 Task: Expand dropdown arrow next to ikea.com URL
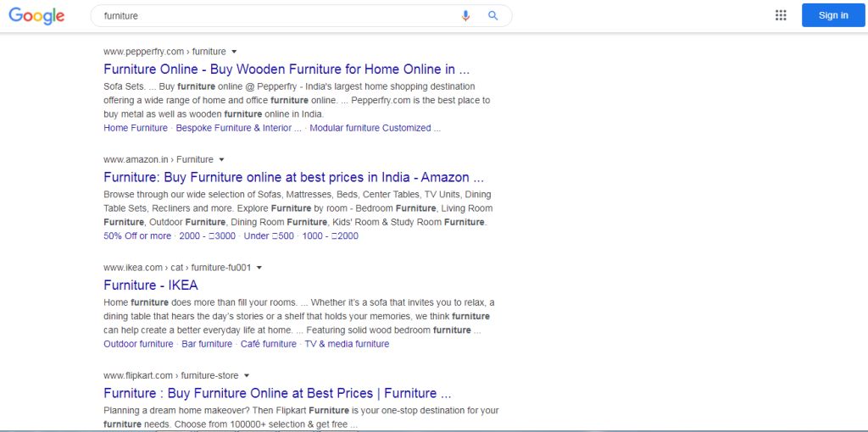pyautogui.click(x=259, y=268)
